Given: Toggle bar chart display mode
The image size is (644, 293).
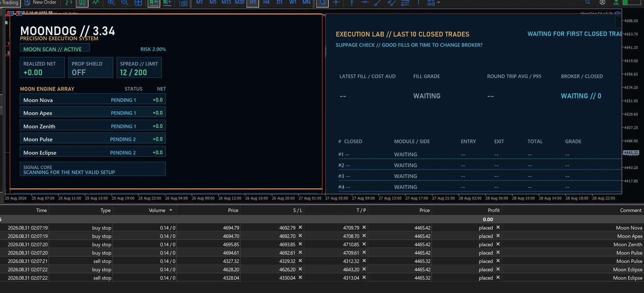Looking at the screenshot, I should 69,3.
